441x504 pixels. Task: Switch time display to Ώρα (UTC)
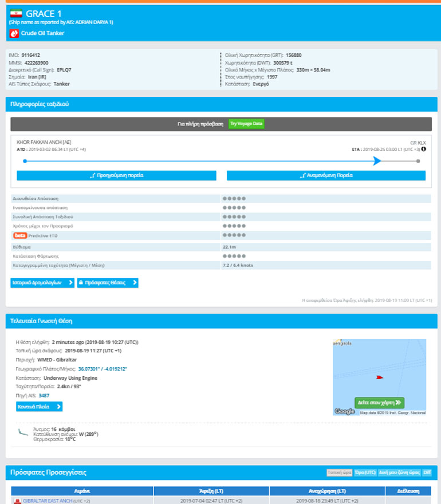(x=364, y=472)
